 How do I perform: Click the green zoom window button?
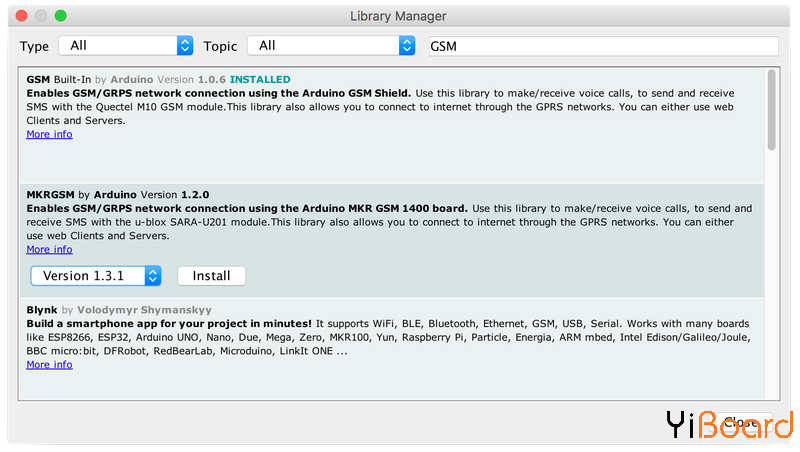[61, 16]
